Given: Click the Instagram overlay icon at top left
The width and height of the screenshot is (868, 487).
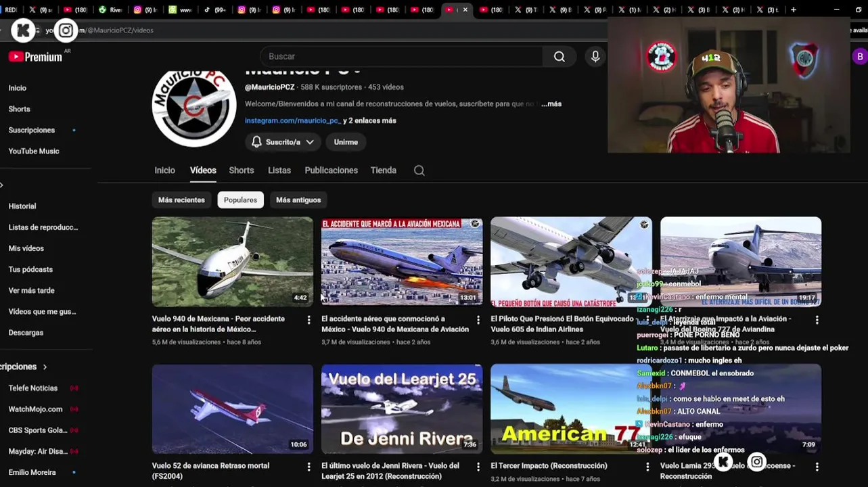Looking at the screenshot, I should 66,30.
